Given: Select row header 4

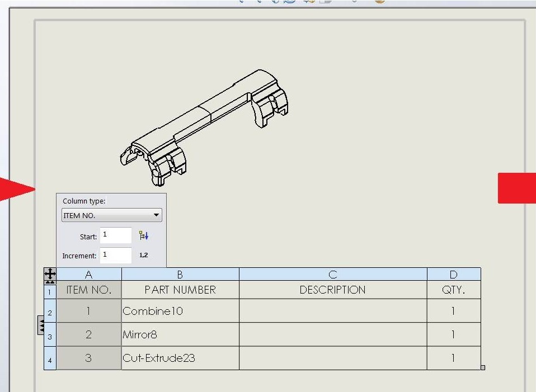Looking at the screenshot, I should [50, 358].
